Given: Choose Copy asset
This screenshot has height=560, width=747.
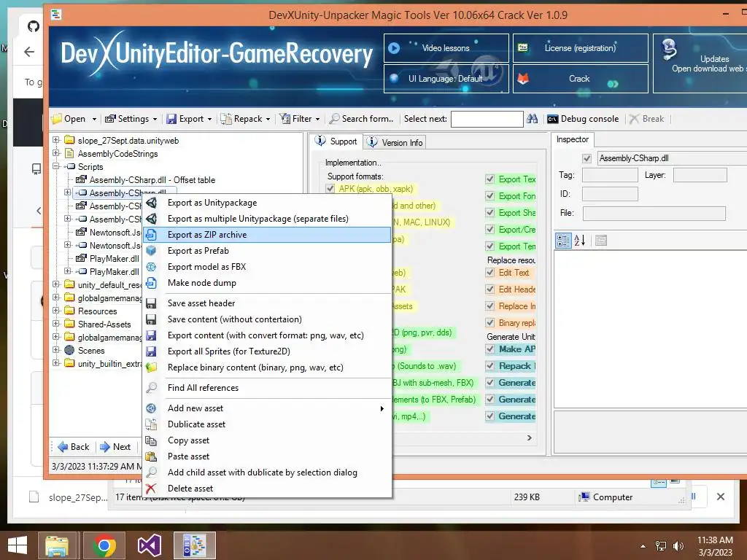Looking at the screenshot, I should 267,440.
